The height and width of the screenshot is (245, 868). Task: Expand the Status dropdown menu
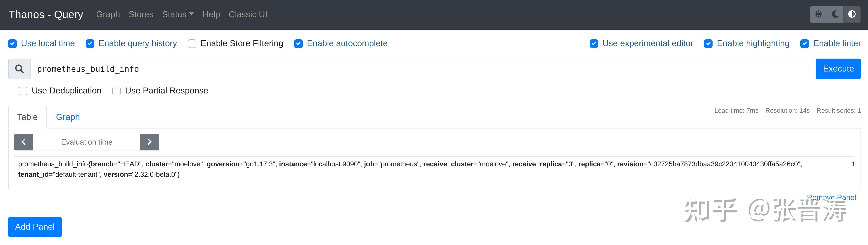click(x=178, y=14)
